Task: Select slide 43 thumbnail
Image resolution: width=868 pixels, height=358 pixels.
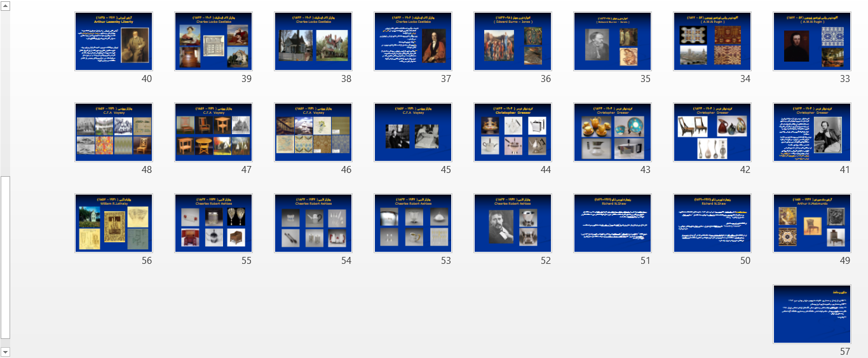Action: tap(613, 132)
